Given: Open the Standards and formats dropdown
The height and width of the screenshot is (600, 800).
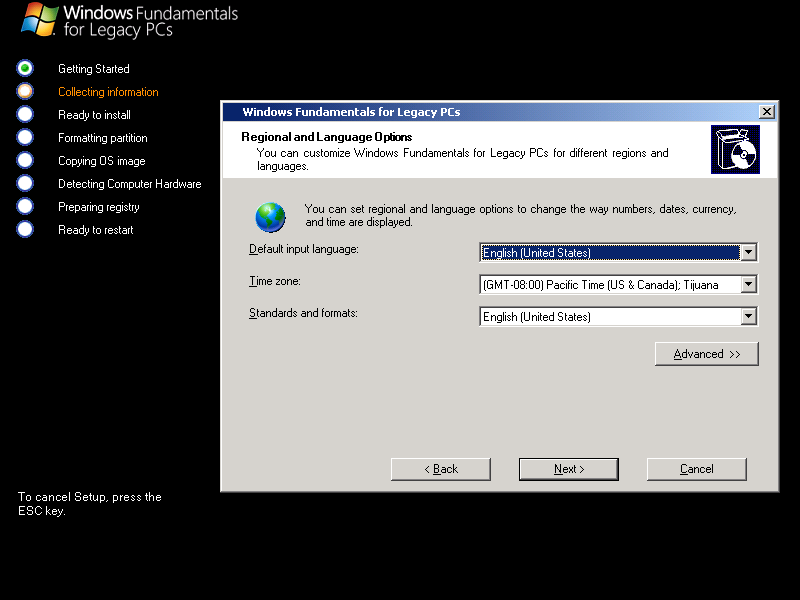Looking at the screenshot, I should pyautogui.click(x=749, y=316).
